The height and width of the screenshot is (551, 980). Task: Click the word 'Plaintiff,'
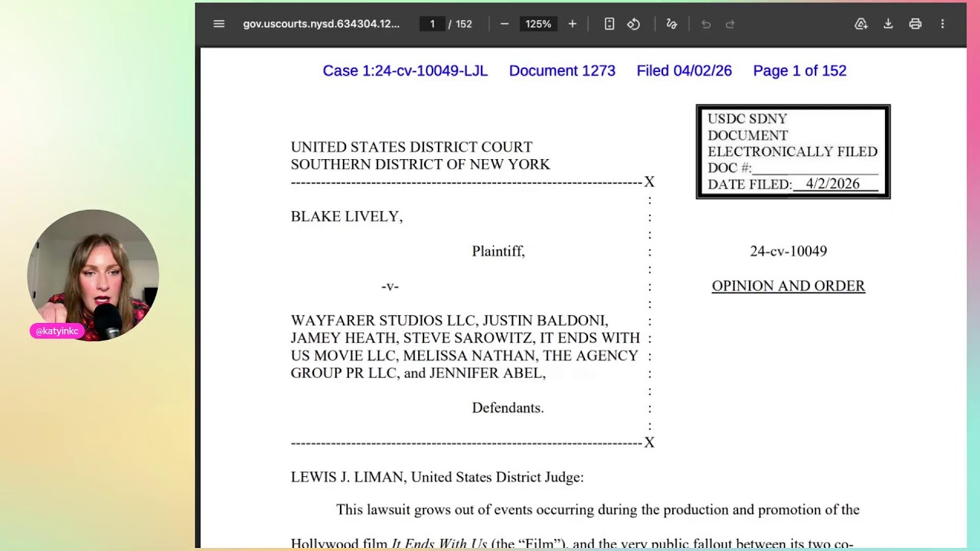click(x=498, y=251)
